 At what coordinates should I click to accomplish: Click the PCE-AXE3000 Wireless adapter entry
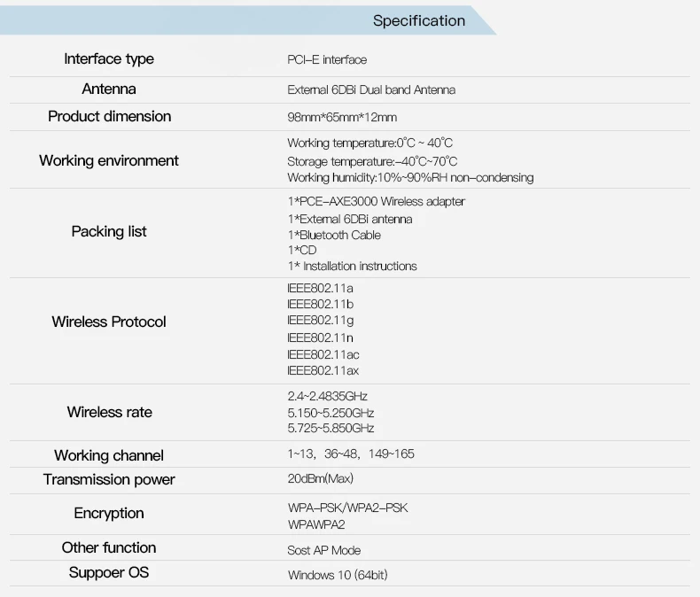coord(376,202)
